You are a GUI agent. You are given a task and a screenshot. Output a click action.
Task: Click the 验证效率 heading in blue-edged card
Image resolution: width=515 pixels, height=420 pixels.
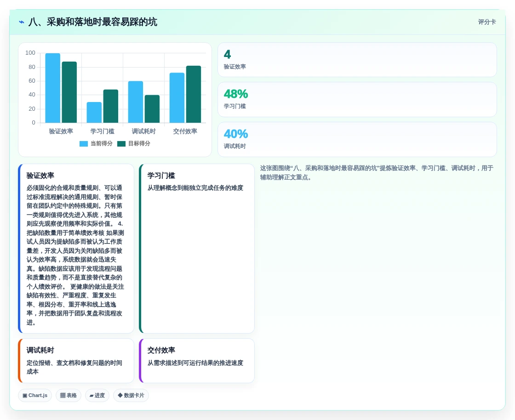pyautogui.click(x=40, y=176)
